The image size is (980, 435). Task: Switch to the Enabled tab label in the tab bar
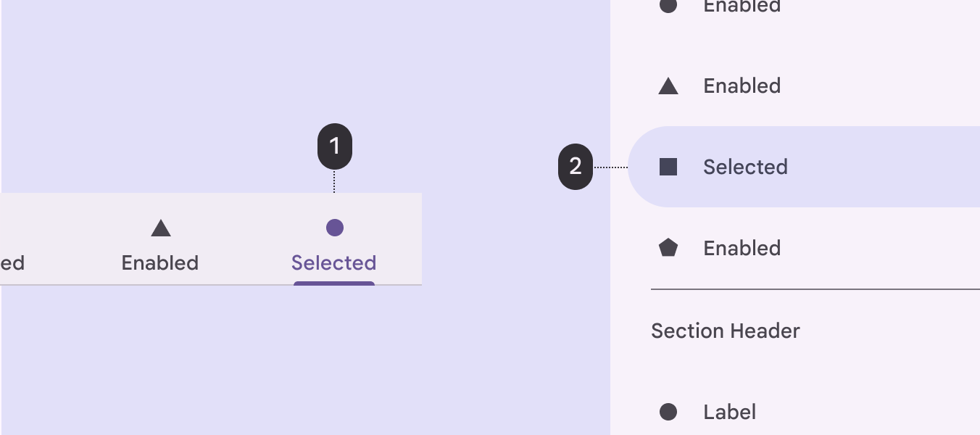point(160,262)
